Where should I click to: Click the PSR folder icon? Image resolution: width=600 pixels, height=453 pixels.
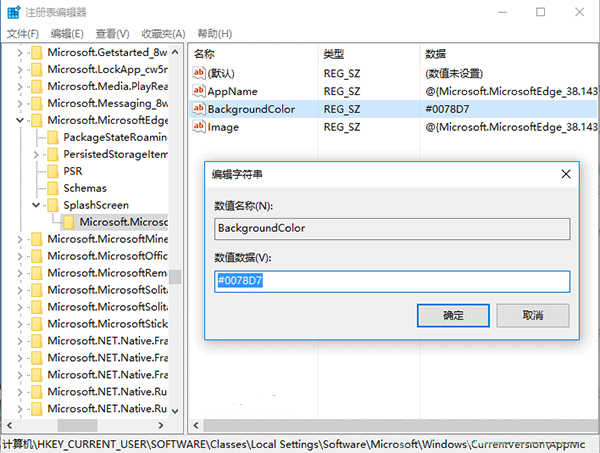click(x=53, y=171)
